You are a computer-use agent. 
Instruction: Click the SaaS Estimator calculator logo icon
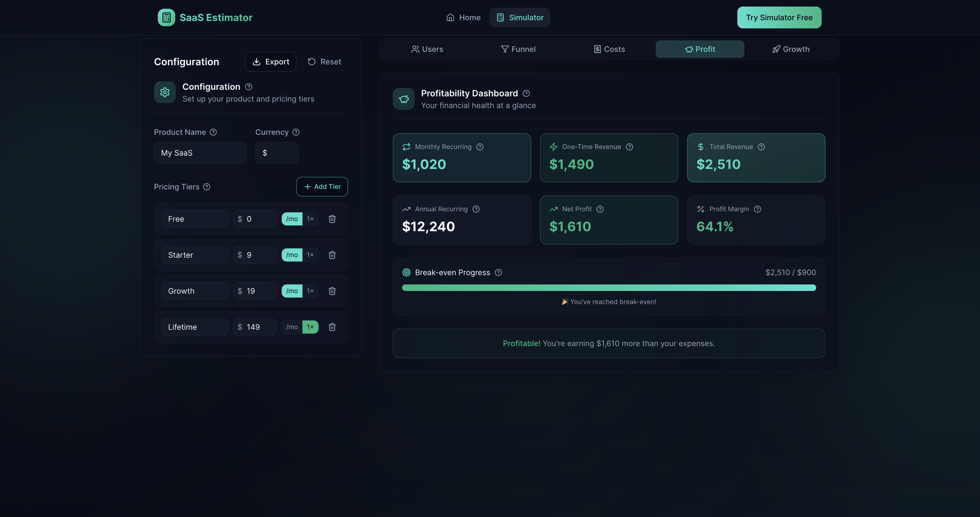pyautogui.click(x=166, y=17)
